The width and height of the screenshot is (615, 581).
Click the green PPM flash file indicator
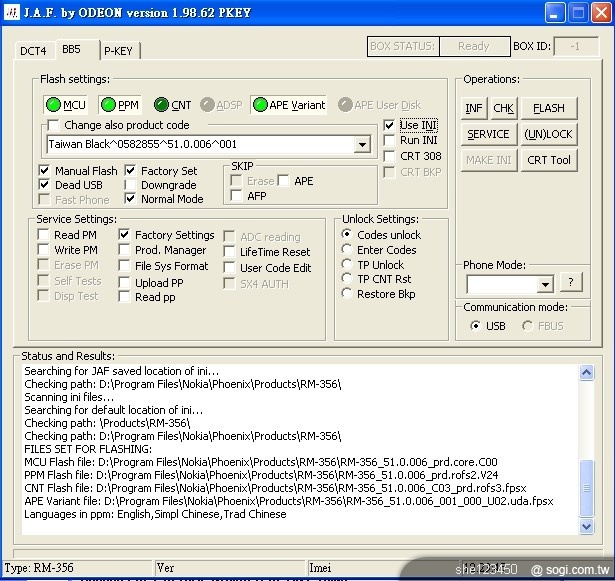(108, 105)
